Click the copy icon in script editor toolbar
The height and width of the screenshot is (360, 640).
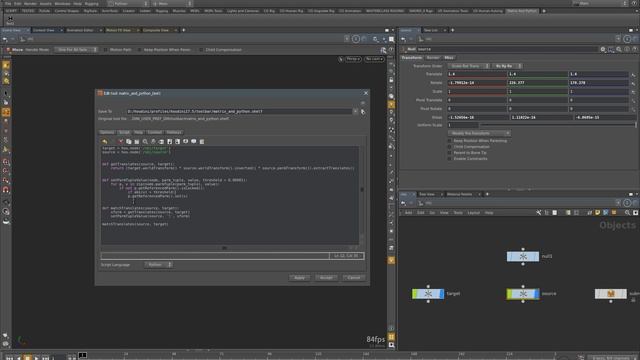click(129, 142)
